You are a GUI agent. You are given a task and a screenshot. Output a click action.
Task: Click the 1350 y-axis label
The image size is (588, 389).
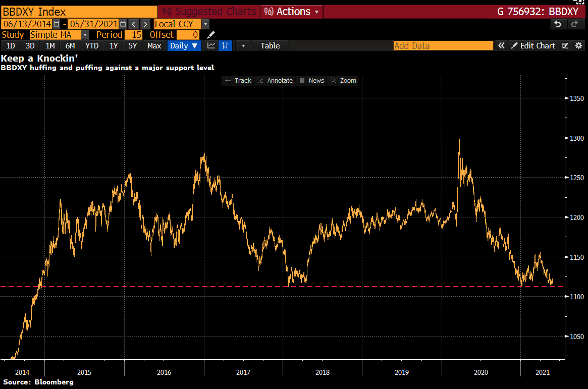(577, 98)
